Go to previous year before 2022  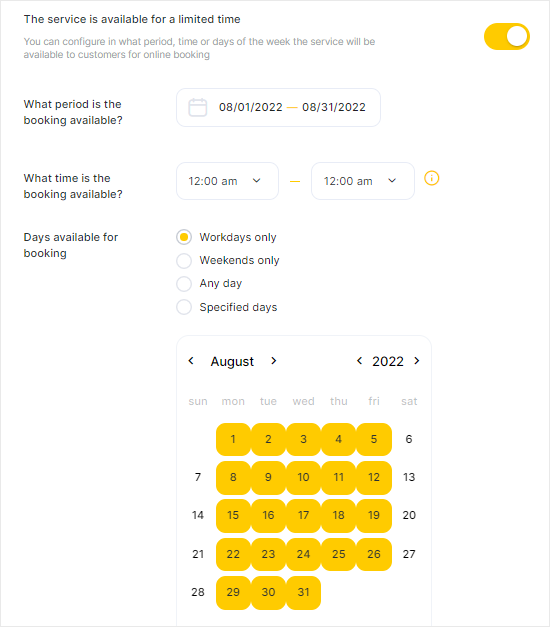coord(359,361)
